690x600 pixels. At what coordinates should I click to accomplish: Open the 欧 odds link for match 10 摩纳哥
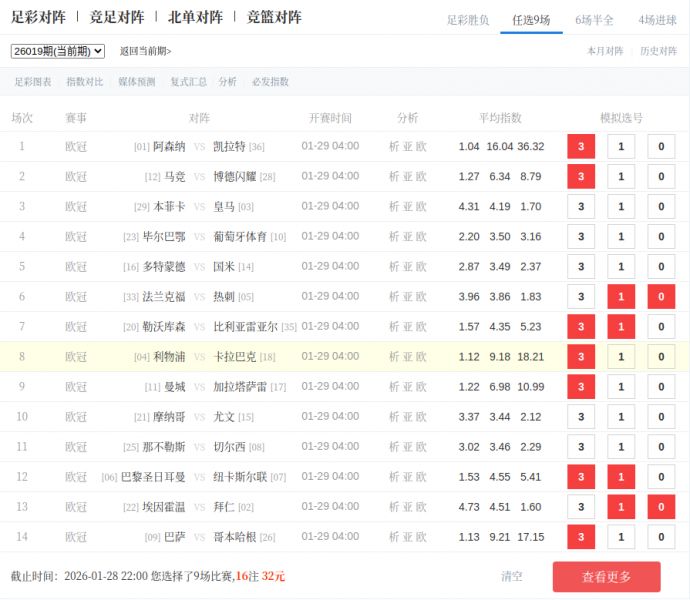click(x=421, y=417)
